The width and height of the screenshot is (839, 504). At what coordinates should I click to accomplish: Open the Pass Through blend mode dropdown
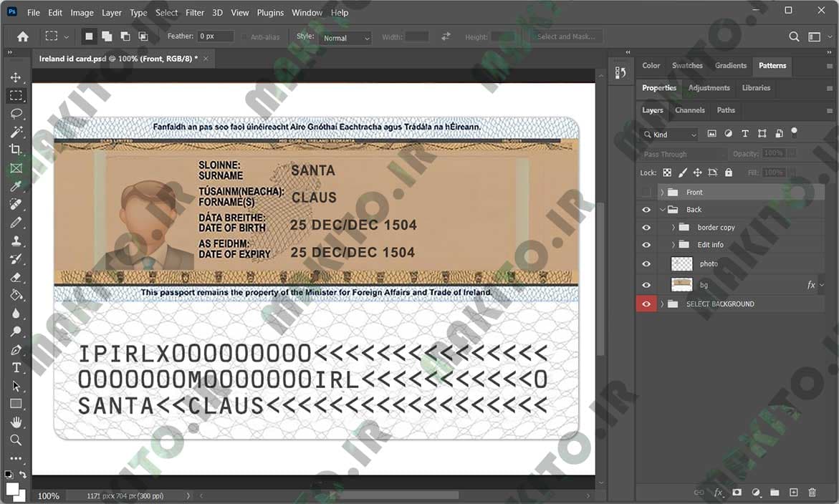684,154
